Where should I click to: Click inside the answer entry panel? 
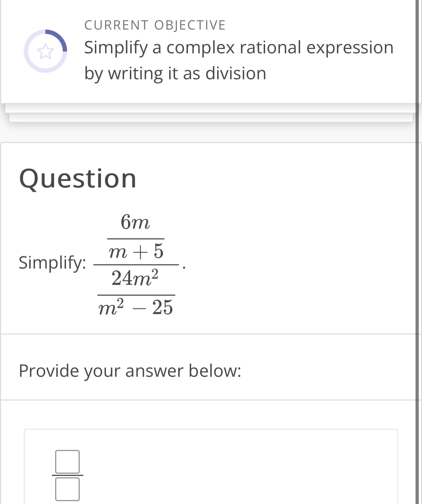click(216, 468)
